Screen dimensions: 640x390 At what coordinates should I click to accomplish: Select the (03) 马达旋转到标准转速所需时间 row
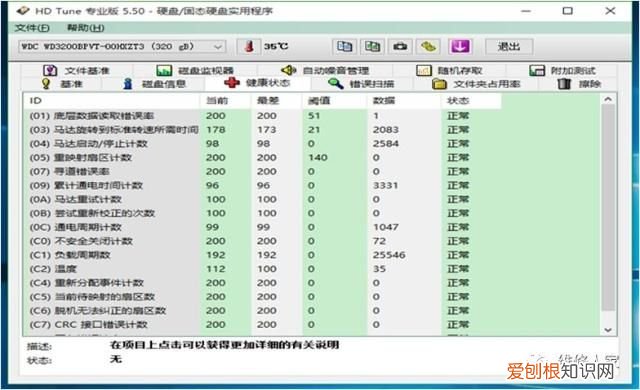click(312, 130)
